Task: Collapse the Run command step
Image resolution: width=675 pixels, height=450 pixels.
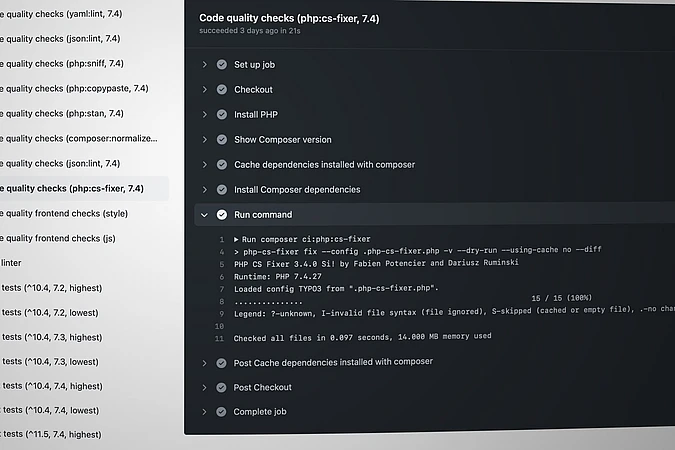Action: [x=204, y=215]
